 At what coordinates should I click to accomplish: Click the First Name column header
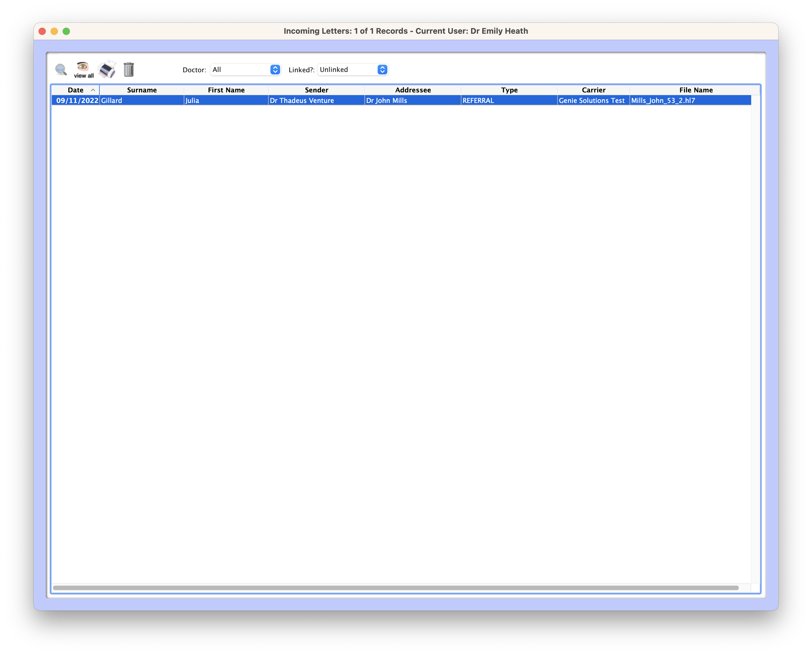226,90
